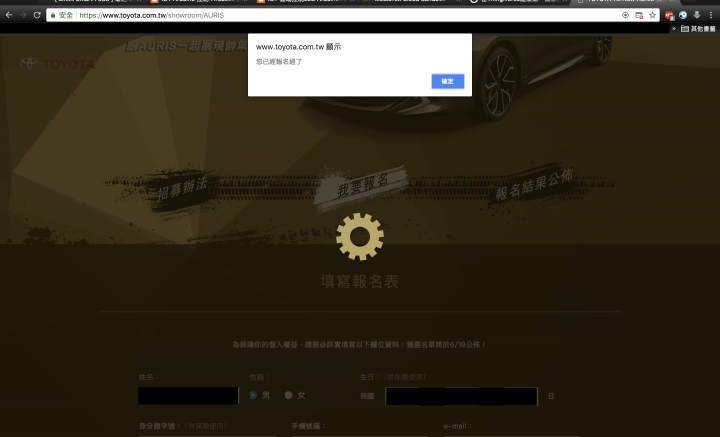Bookmark this page with the star icon
This screenshot has width=720, height=437.
click(x=652, y=15)
